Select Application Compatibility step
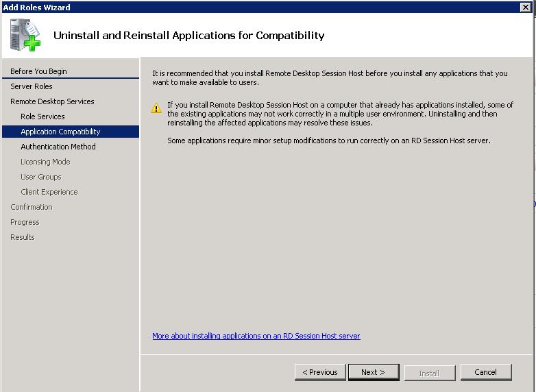Viewport: 536px width, 392px height. coord(60,132)
